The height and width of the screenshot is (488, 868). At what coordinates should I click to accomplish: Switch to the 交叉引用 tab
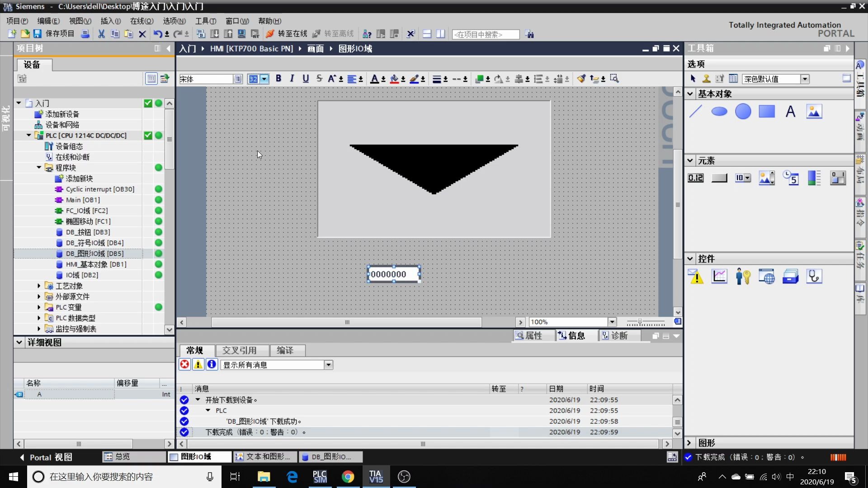pos(239,350)
